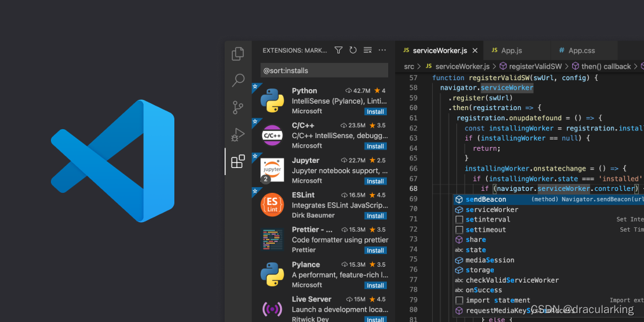Click the EXTENSIONS: MARK... panel title

click(295, 50)
